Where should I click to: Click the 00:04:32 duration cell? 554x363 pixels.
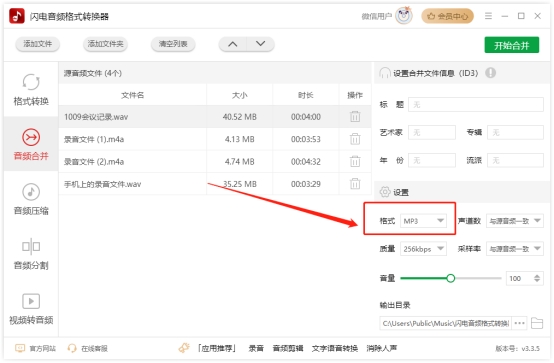point(306,162)
